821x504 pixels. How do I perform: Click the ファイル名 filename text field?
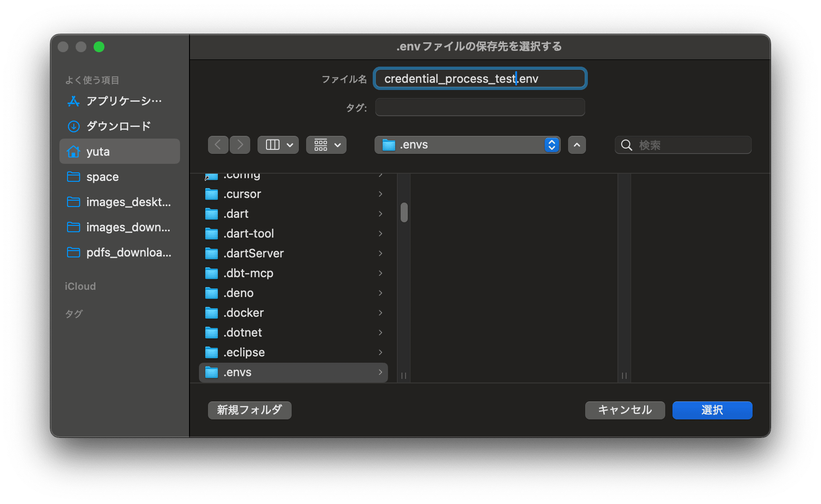coord(480,79)
